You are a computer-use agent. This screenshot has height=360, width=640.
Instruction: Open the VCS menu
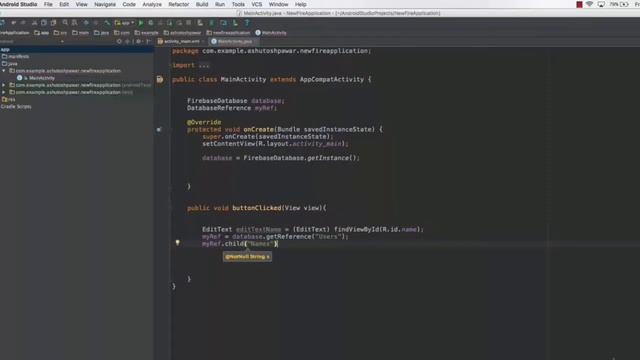pyautogui.click(x=257, y=4)
